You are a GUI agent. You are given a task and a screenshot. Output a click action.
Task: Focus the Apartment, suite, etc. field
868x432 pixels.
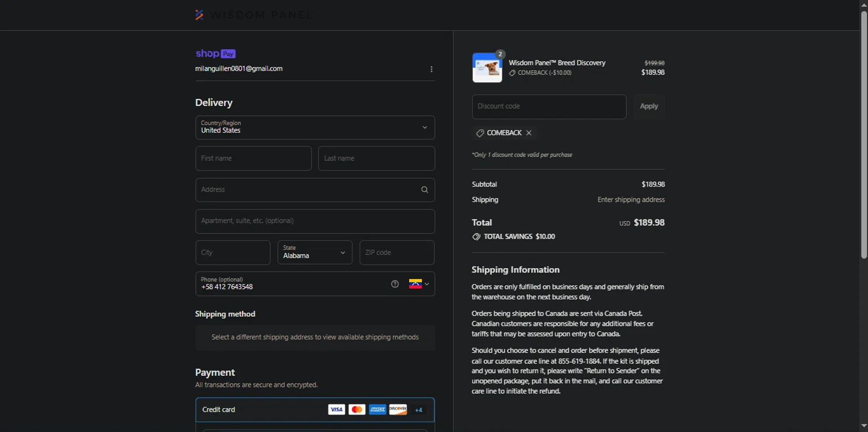click(x=315, y=221)
